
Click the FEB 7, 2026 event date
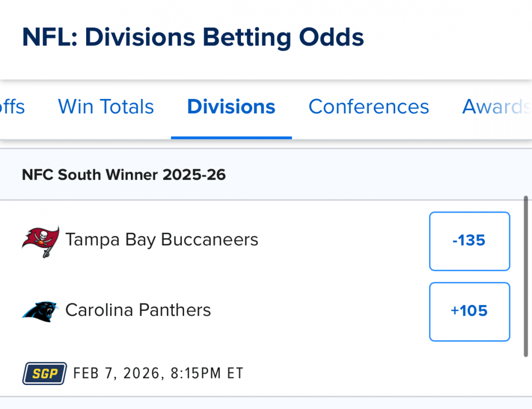pos(117,373)
